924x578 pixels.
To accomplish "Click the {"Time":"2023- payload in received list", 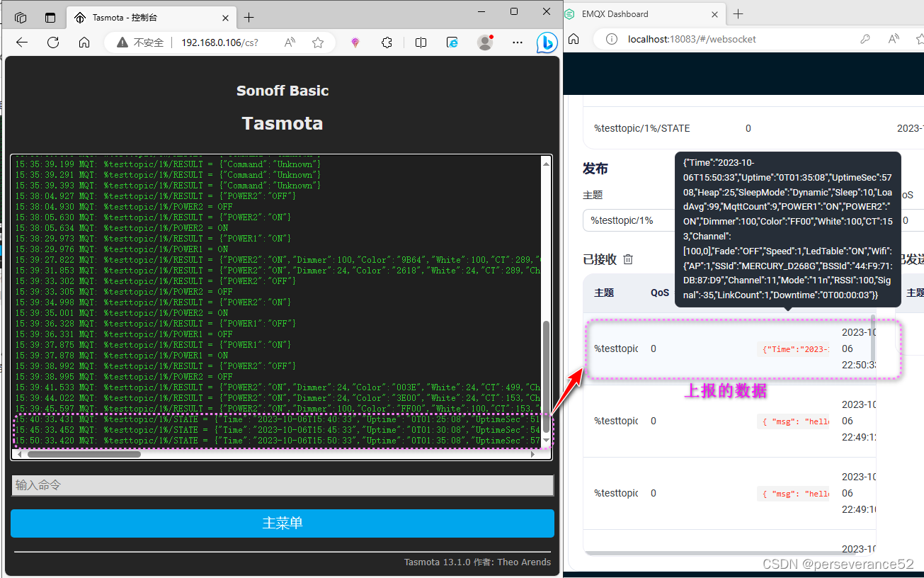I will point(794,349).
